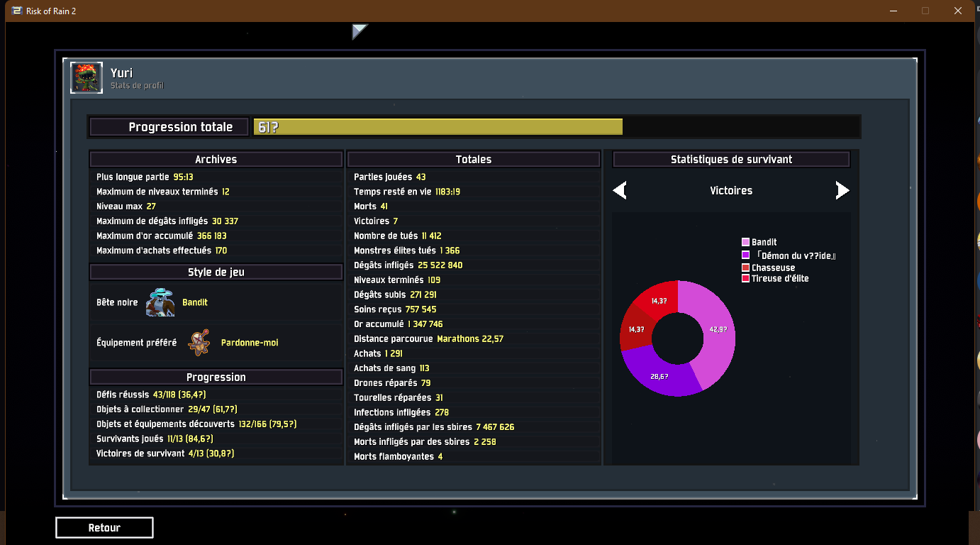This screenshot has width=980, height=545.
Task: Click the Bandit portrait beside Bête noire
Action: [x=160, y=302]
